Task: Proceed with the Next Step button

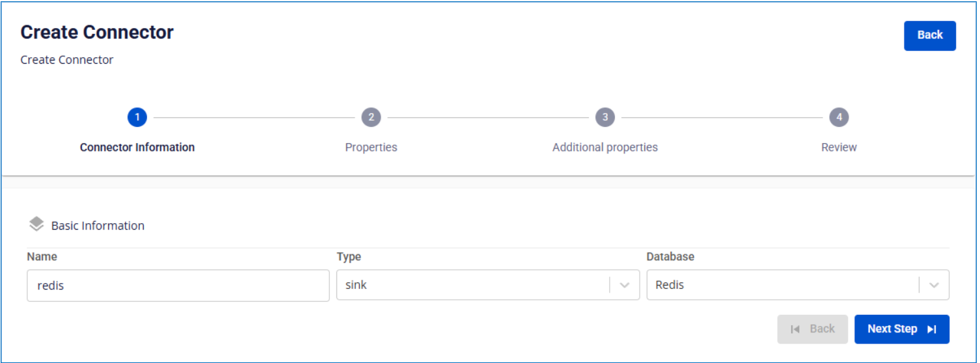Action: coord(902,329)
